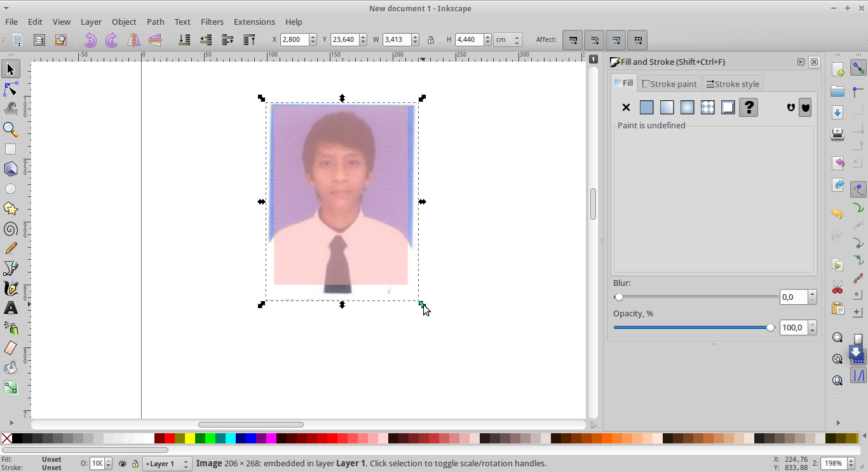Open the Layer 1 selector dropdown
This screenshot has width=868, height=472.
(167, 464)
